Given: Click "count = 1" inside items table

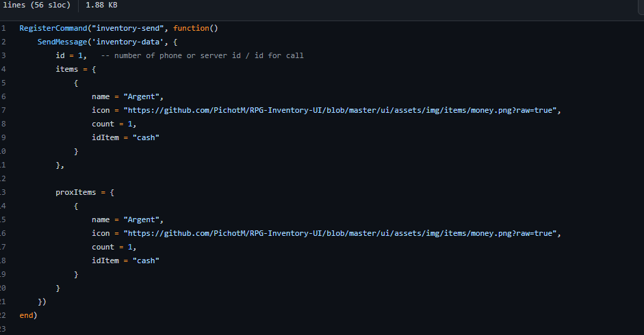Looking at the screenshot, I should (x=114, y=124).
